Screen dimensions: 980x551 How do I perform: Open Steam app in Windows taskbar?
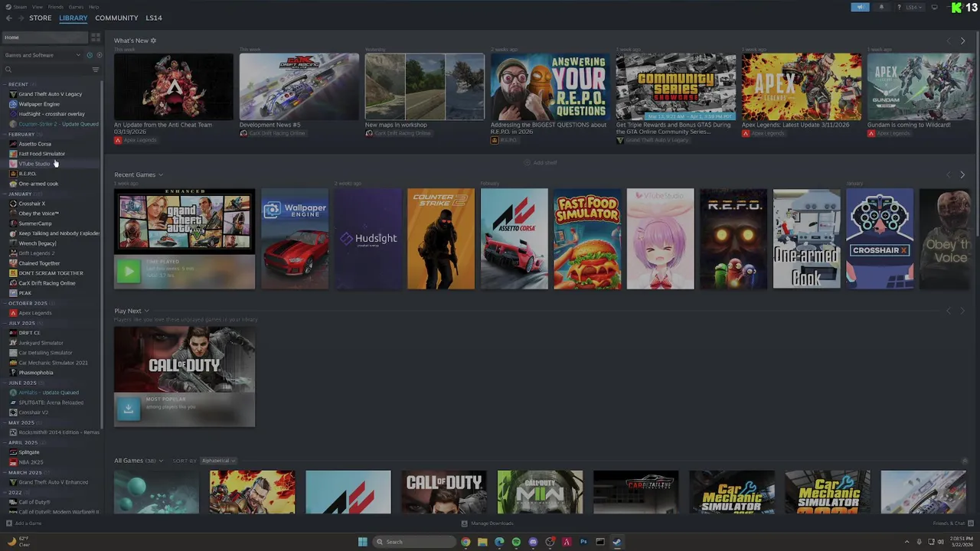[617, 542]
